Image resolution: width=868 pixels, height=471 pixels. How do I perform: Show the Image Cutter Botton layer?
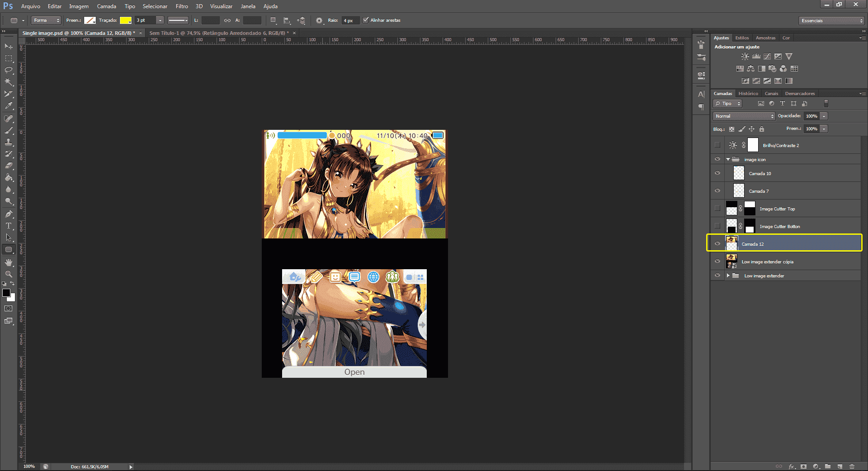(x=717, y=226)
